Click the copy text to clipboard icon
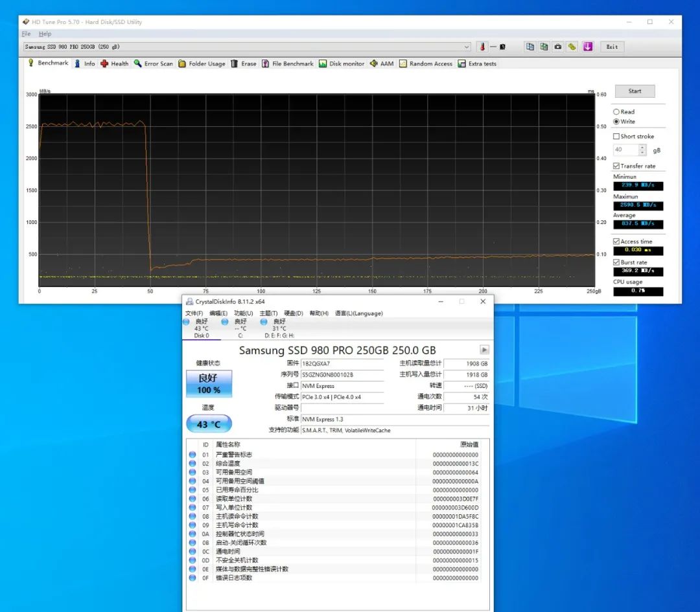Screen dimensions: 700x612 530,47
